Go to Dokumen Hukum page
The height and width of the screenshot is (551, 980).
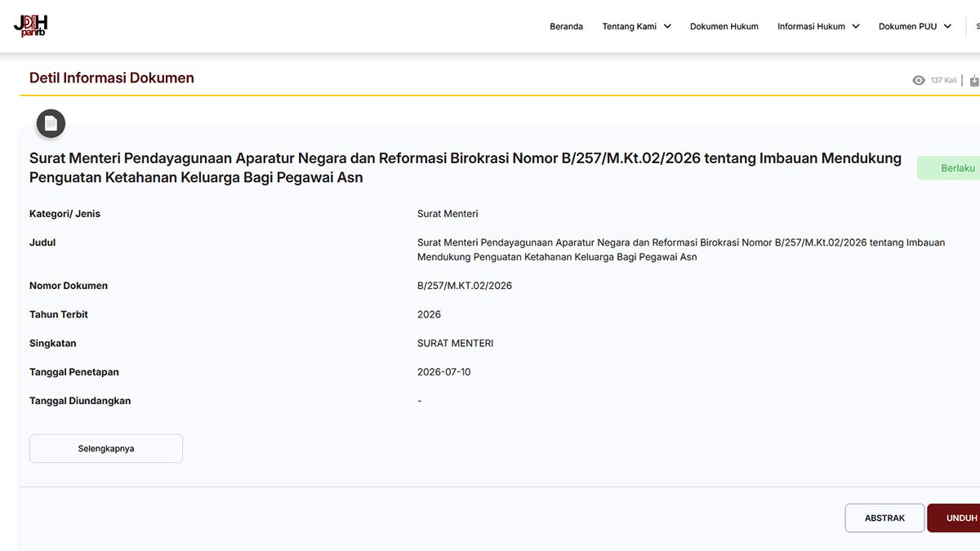click(724, 26)
